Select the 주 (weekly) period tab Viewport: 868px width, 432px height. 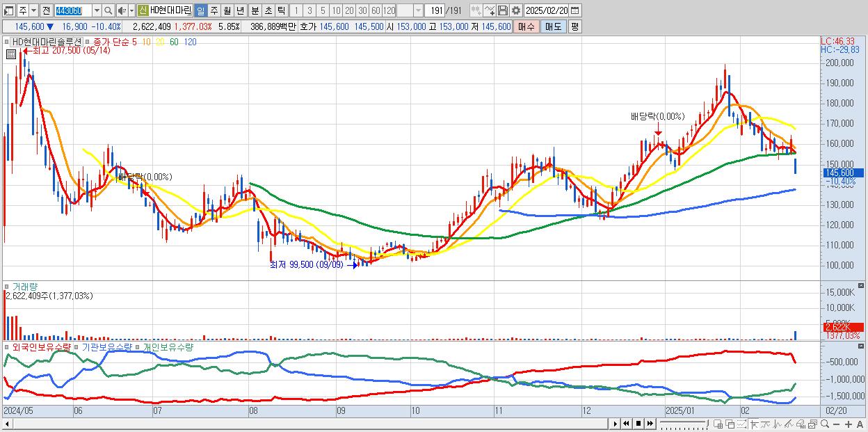coord(214,10)
